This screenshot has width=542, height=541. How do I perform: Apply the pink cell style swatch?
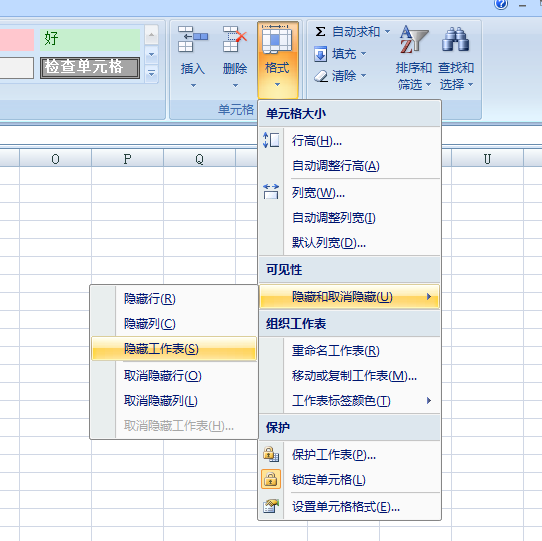[17, 40]
